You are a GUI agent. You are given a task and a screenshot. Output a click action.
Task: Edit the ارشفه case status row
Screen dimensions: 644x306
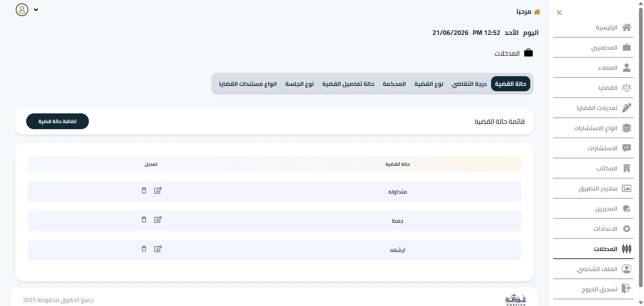pyautogui.click(x=158, y=249)
